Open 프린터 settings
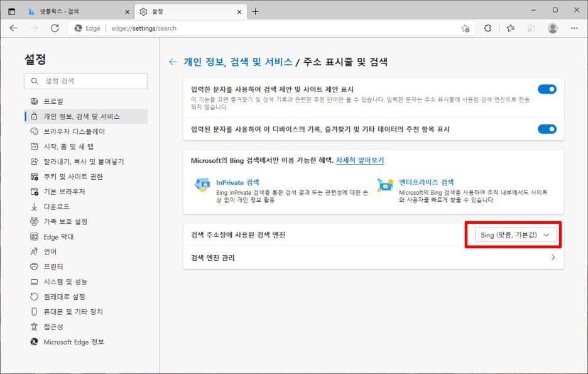This screenshot has width=588, height=374. (x=86, y=267)
